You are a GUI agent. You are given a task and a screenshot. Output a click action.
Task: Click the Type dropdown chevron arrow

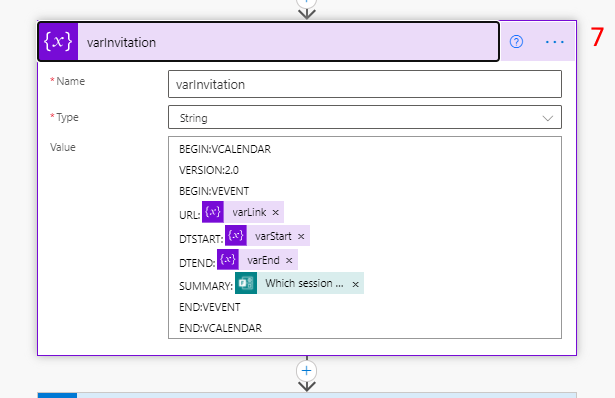pos(548,118)
